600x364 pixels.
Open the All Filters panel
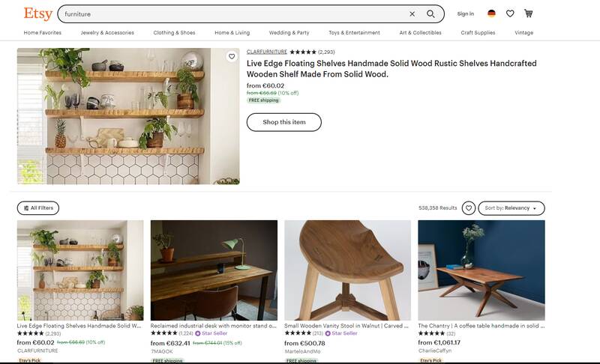38,208
